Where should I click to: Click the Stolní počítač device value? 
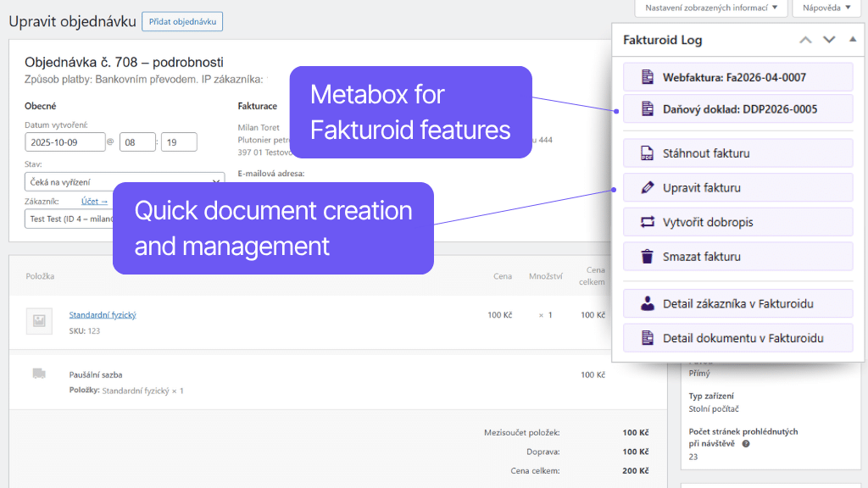pos(714,409)
